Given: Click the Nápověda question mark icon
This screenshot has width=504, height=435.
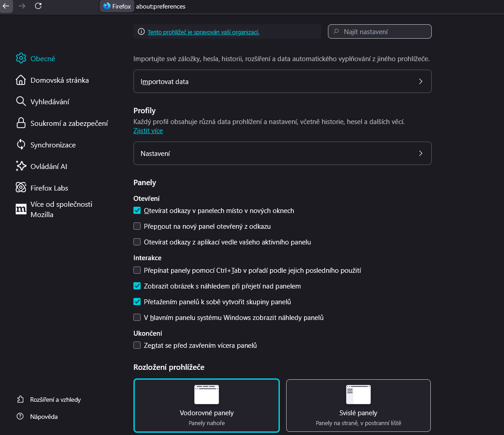Looking at the screenshot, I should pos(20,417).
